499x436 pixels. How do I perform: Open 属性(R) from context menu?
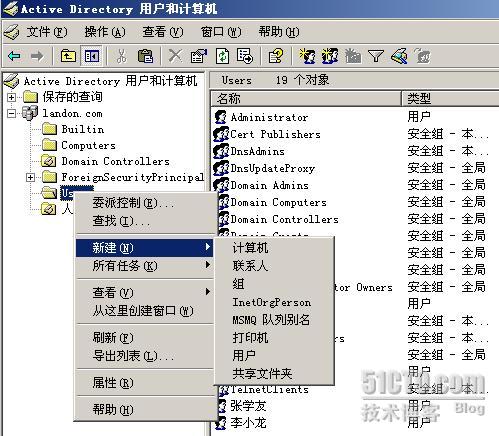pos(145,383)
